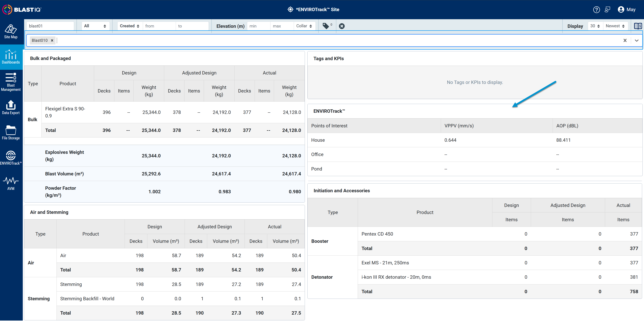This screenshot has height=321, width=644.
Task: Click the AOP (dBL) column header
Action: [567, 126]
